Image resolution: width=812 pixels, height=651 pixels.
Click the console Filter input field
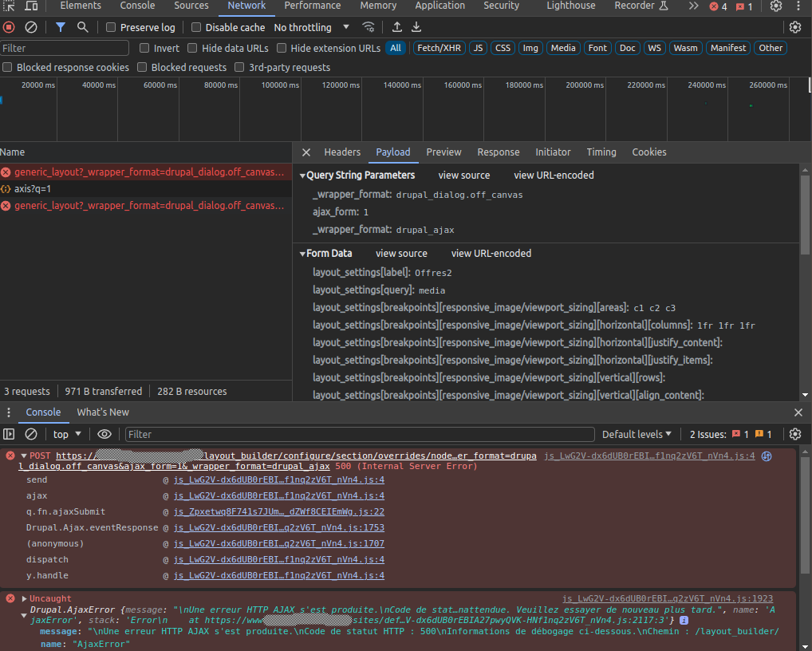pos(359,434)
